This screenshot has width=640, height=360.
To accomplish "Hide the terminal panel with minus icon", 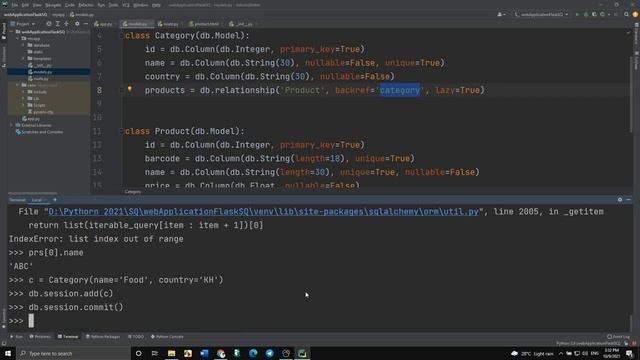I will (x=629, y=200).
